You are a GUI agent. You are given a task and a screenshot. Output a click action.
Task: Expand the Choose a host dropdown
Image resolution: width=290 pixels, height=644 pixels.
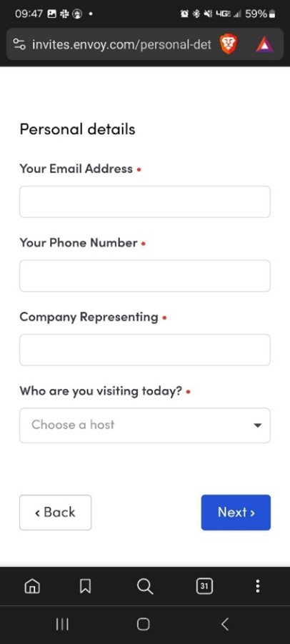[145, 425]
